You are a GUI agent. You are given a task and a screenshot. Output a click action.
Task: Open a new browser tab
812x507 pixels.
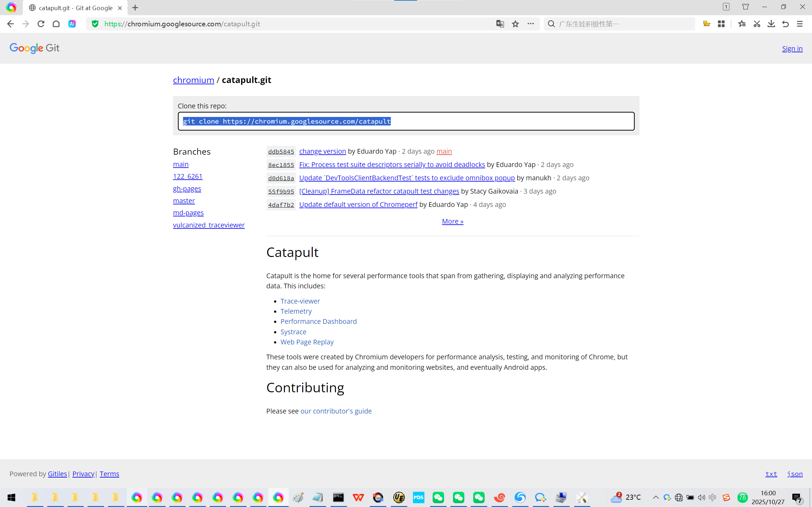135,8
